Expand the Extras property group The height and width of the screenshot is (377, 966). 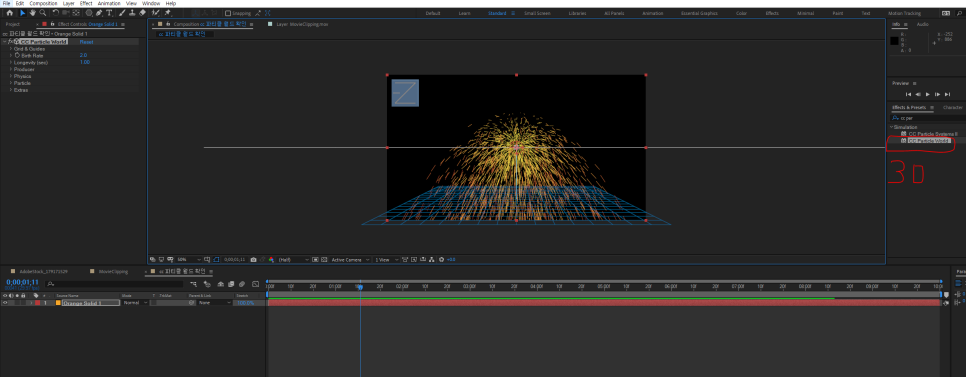pyautogui.click(x=10, y=90)
